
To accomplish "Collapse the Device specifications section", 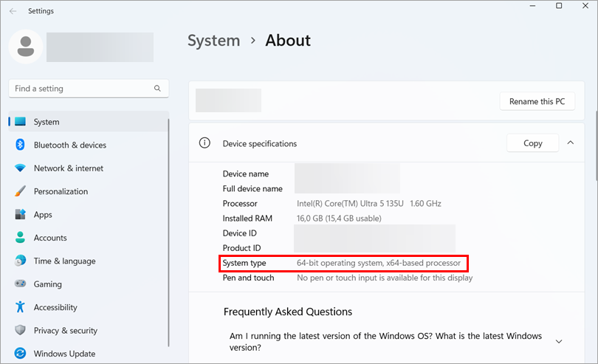I will (x=570, y=143).
